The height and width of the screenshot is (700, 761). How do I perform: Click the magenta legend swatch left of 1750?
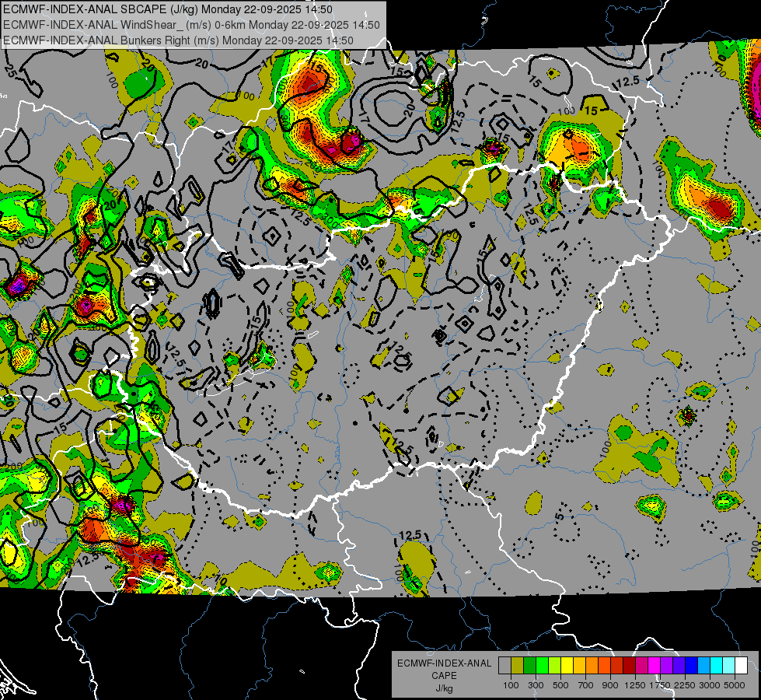[x=654, y=665]
